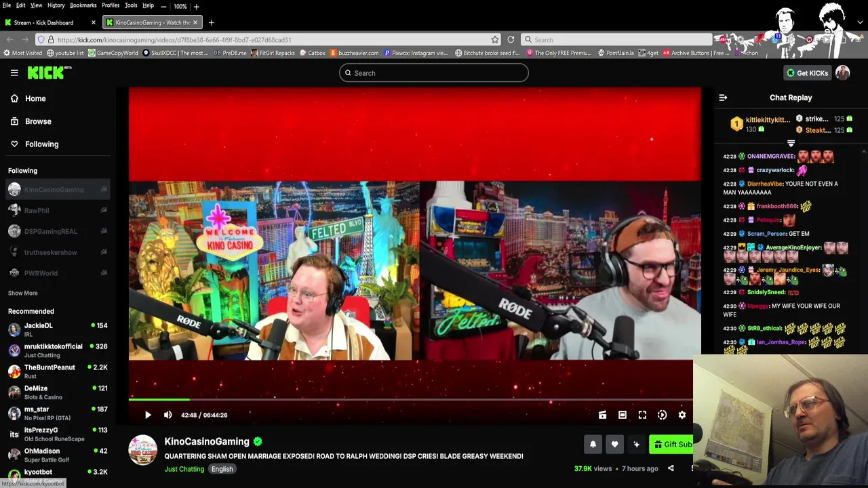Open the Most Visited bookmarks folder
The image size is (868, 488).
coord(23,53)
